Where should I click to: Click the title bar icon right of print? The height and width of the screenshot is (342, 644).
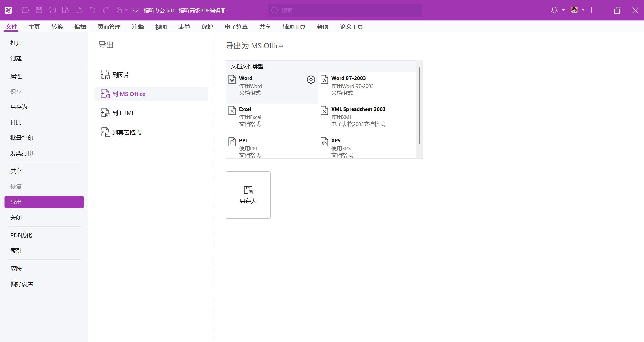coord(66,10)
